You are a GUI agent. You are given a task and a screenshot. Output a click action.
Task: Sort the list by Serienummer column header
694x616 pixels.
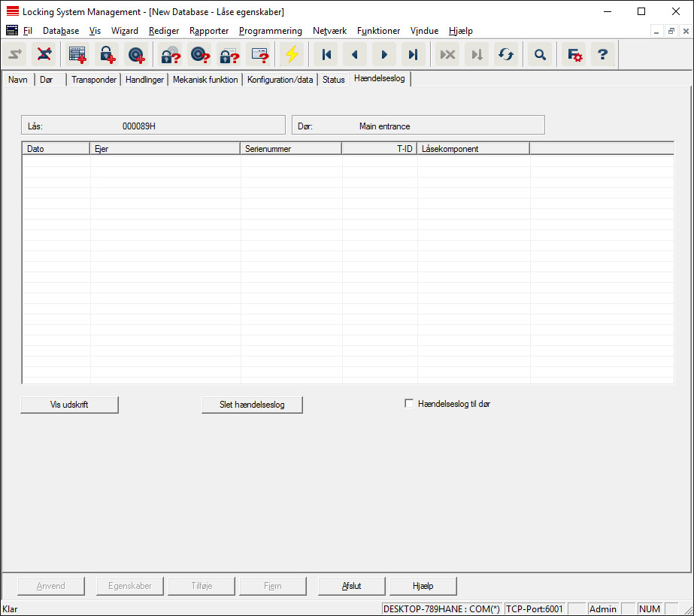[291, 149]
